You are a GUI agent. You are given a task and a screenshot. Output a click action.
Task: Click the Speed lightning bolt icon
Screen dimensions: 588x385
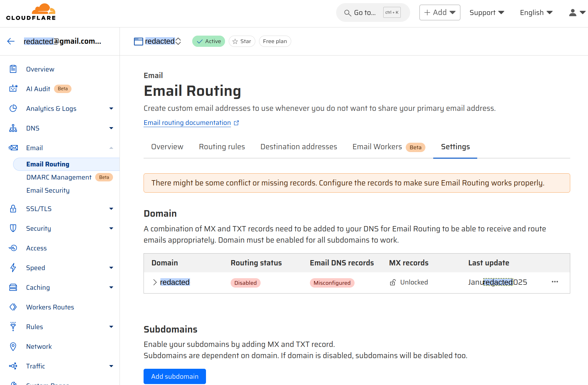click(13, 268)
